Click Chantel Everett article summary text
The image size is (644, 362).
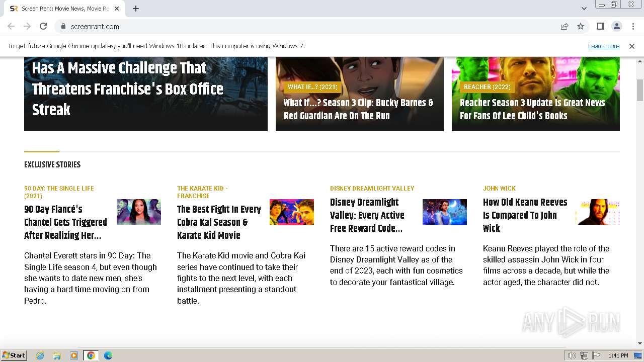pos(91,278)
